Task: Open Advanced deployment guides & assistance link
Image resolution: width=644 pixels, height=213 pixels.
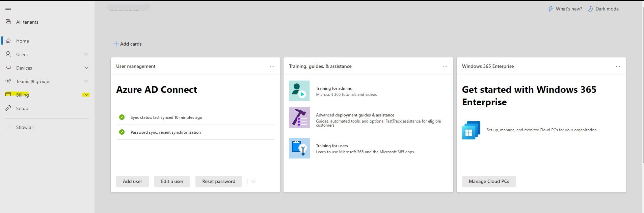Action: coord(355,115)
